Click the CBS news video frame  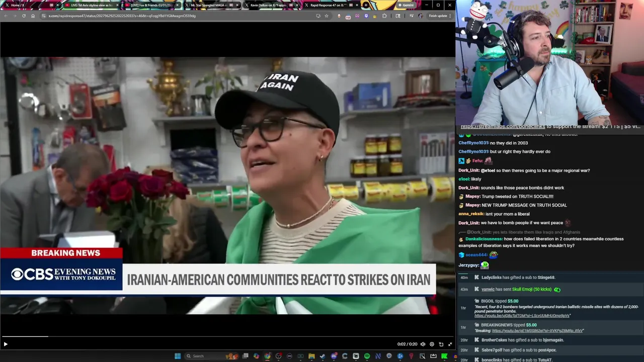point(227,186)
